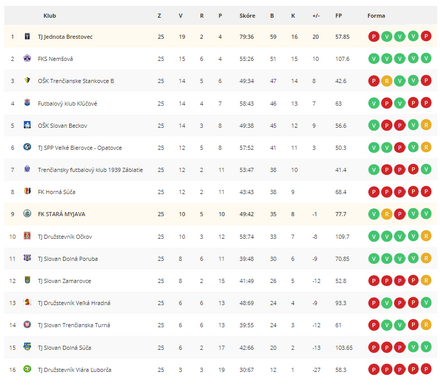The width and height of the screenshot is (440, 385).
Task: Open TJ SPP Veľké Bierovce - Opatovce link
Action: (80, 148)
